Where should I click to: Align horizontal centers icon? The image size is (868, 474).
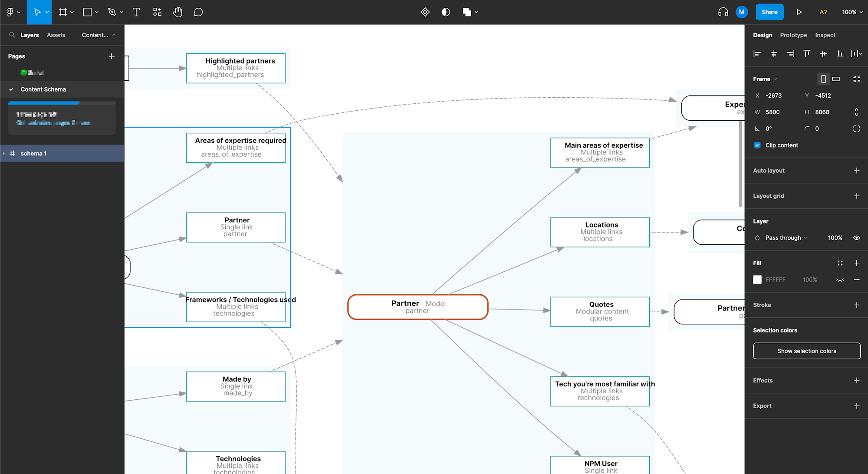[774, 54]
